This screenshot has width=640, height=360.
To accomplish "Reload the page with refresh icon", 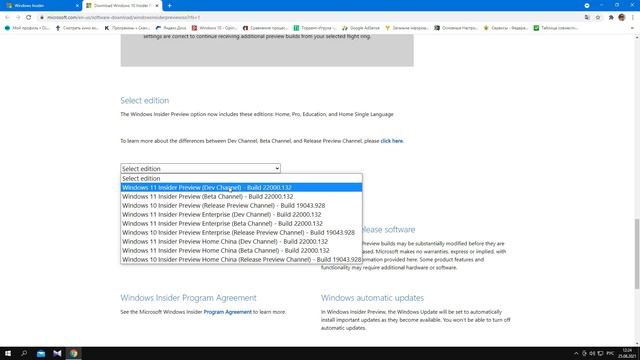I will [29, 18].
